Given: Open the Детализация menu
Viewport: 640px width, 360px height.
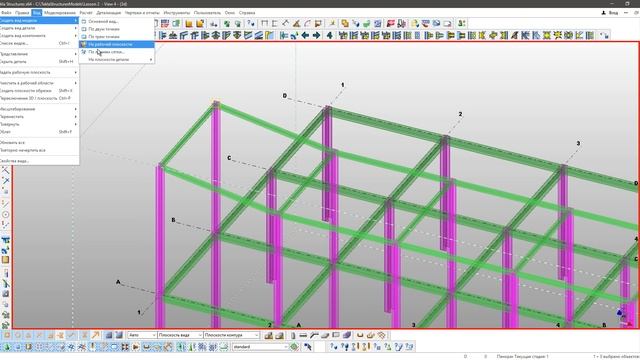Looking at the screenshot, I should point(109,13).
